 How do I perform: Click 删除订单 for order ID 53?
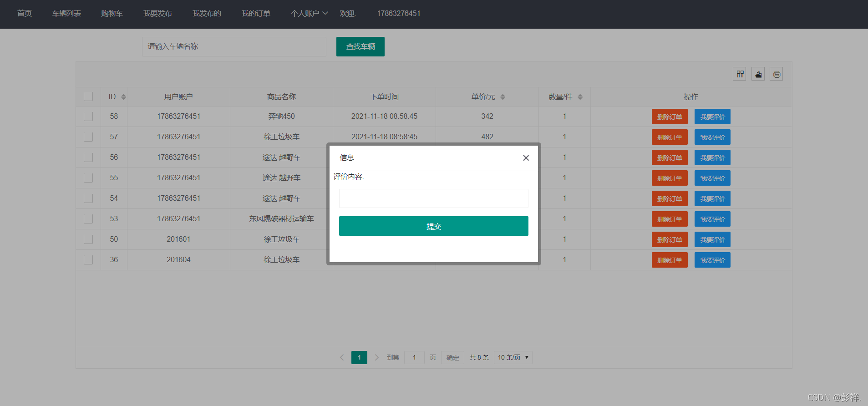(x=670, y=219)
